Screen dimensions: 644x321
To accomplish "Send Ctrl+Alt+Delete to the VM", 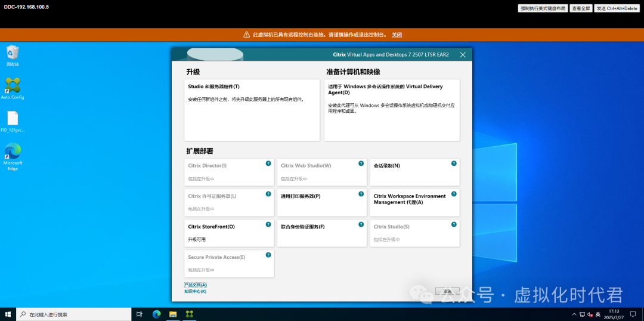I will [617, 8].
